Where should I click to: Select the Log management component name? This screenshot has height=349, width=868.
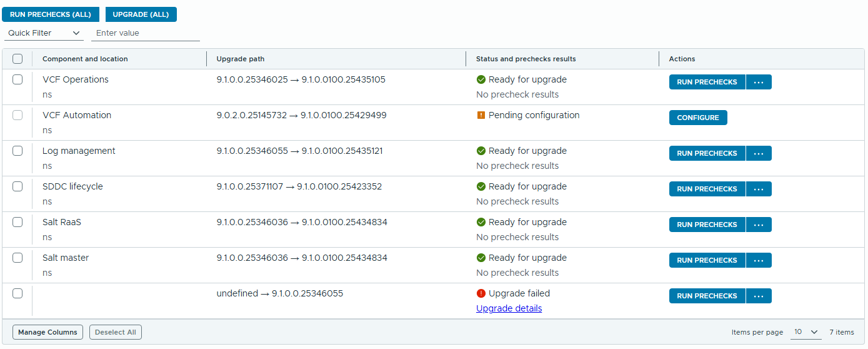click(79, 151)
